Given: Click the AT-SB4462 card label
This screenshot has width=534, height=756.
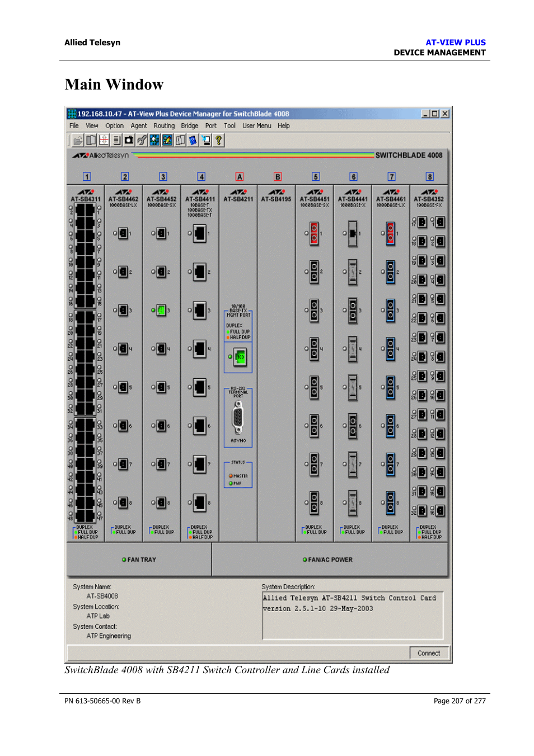Looking at the screenshot, I should (123, 199).
